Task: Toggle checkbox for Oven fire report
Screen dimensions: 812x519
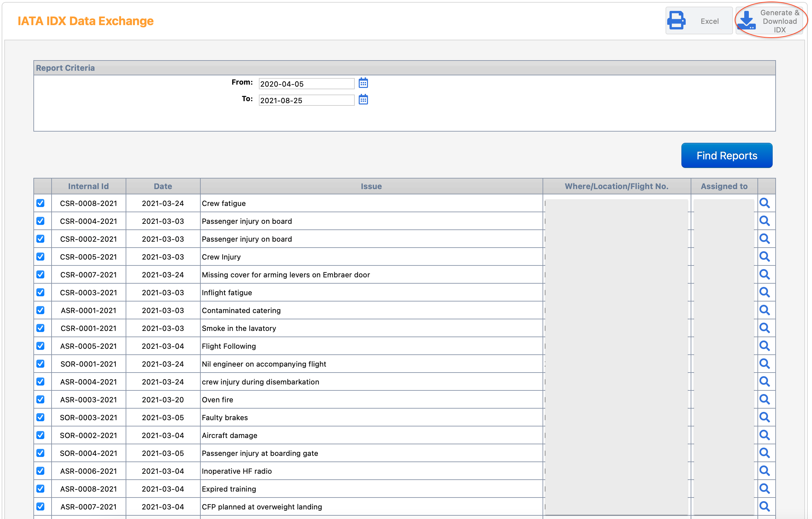Action: [40, 400]
